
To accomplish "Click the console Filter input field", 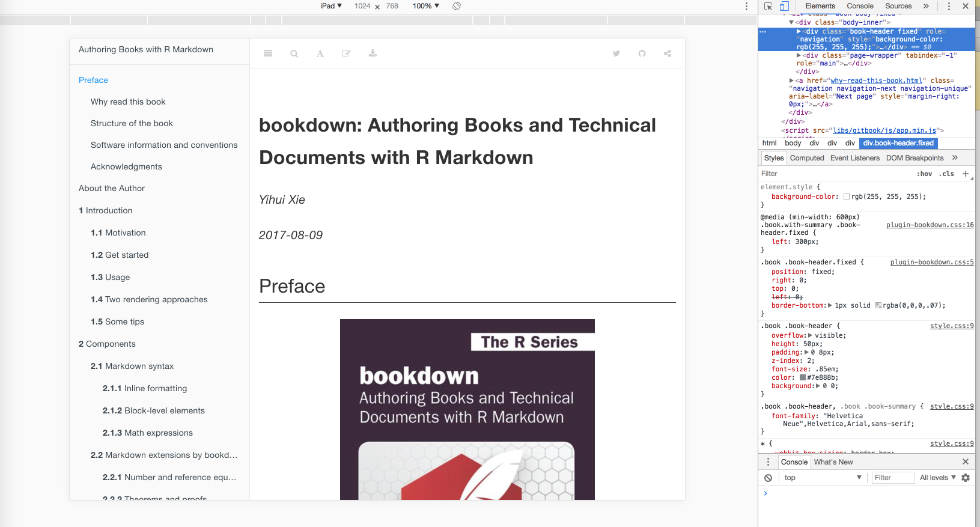I will pyautogui.click(x=893, y=478).
